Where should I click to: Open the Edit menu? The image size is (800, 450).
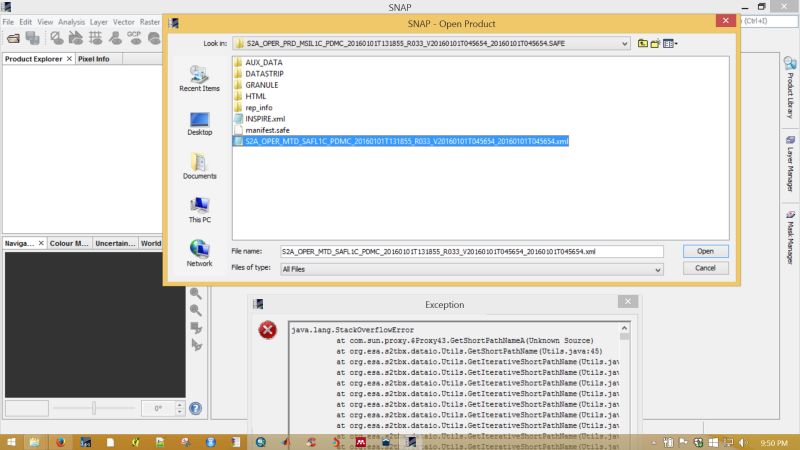click(26, 22)
